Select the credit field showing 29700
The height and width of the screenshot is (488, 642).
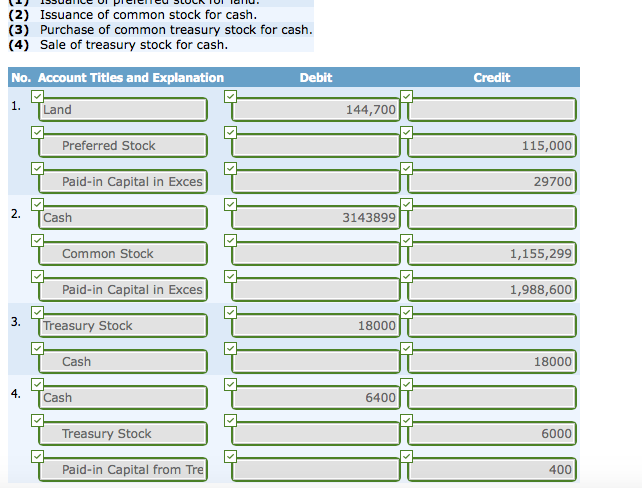492,181
